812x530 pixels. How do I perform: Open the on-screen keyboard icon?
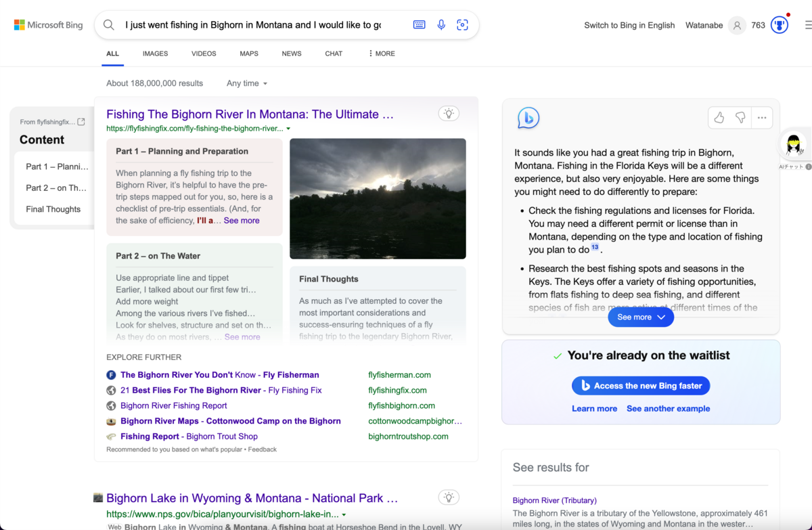[420, 25]
